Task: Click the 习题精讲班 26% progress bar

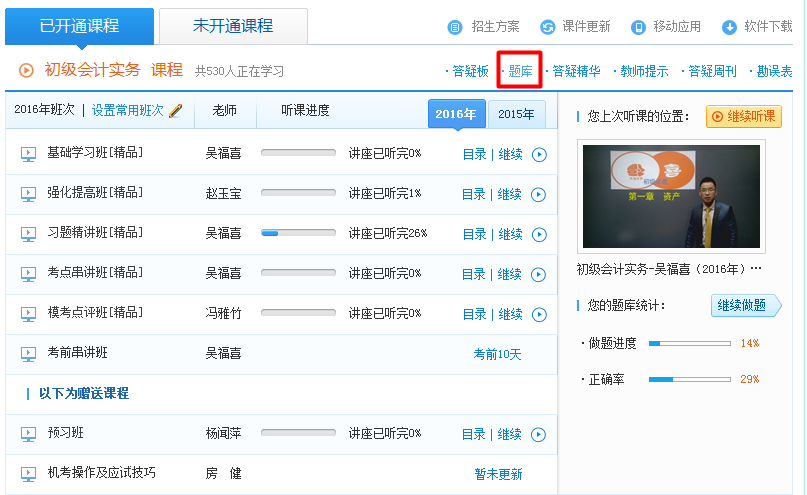Action: click(x=299, y=233)
